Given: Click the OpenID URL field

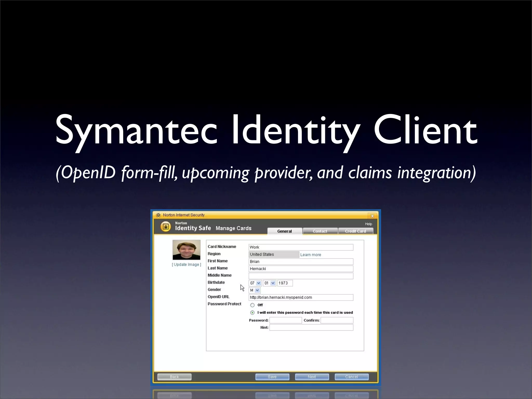Looking at the screenshot, I should tap(301, 297).
